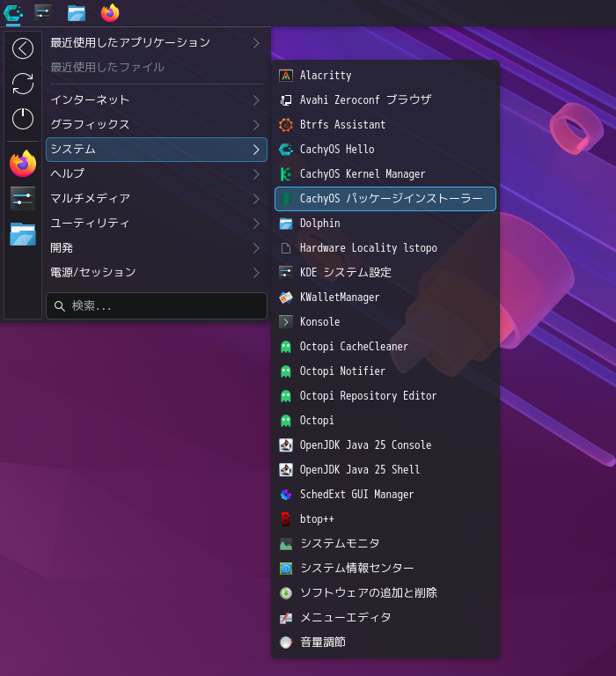Launch btop++ icon

[286, 519]
